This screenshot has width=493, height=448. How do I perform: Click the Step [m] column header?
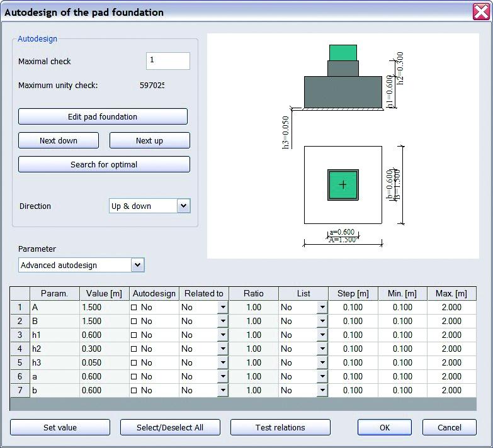[353, 294]
